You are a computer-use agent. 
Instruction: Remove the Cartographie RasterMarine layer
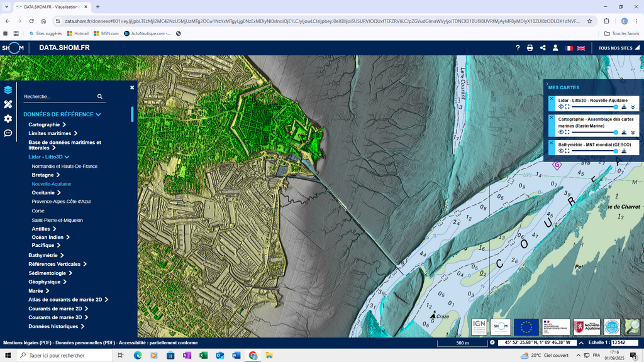click(552, 118)
